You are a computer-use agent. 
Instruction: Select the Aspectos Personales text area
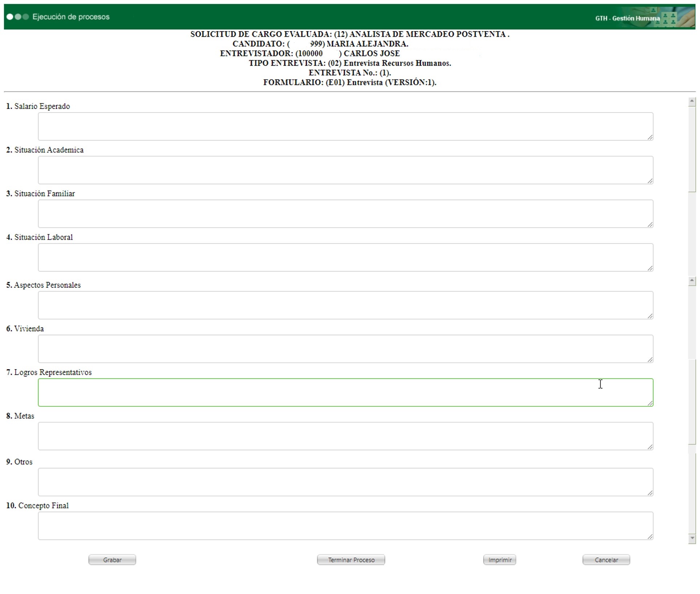click(345, 305)
